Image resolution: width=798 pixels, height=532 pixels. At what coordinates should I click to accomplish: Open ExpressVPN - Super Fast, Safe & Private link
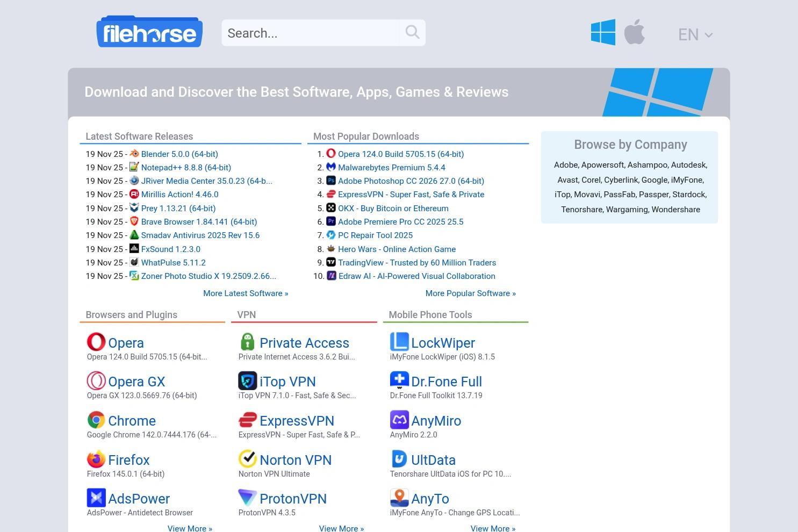tap(411, 195)
